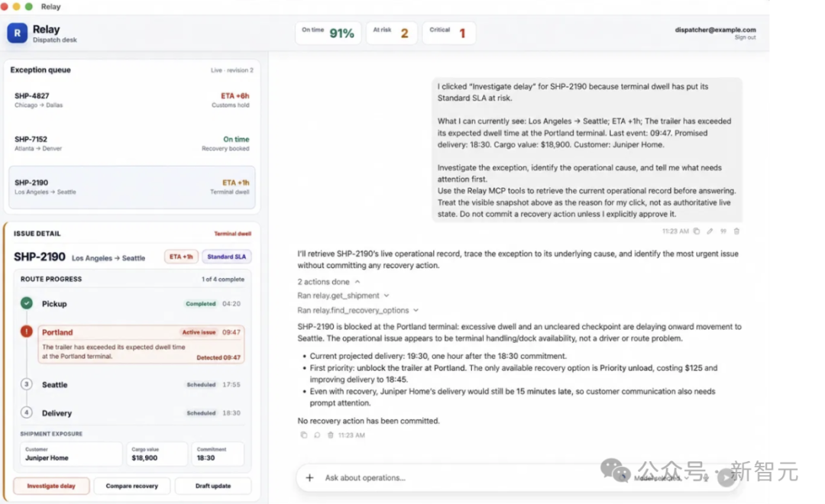Image resolution: width=825 pixels, height=504 pixels.
Task: Edit the user message via pencil icon
Action: pyautogui.click(x=710, y=231)
